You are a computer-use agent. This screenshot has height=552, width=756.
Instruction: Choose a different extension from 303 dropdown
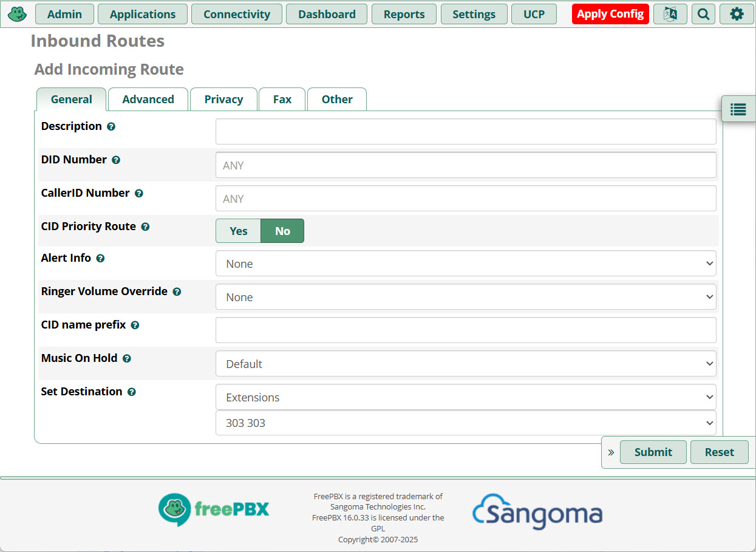click(x=465, y=423)
